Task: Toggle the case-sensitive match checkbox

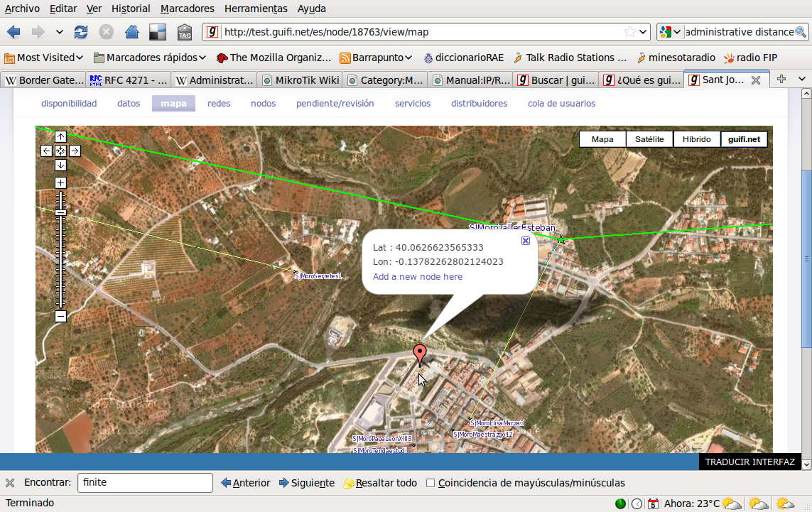Action: pos(431,484)
